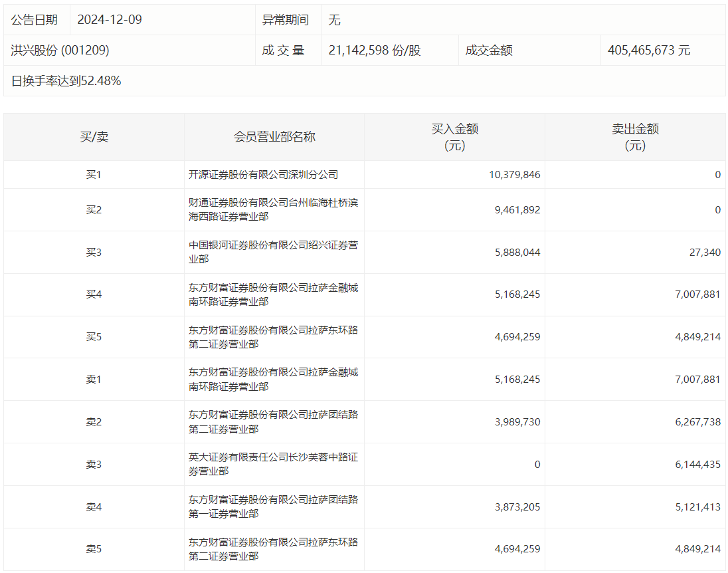This screenshot has width=728, height=573.
Task: Click the 异常期间 value 无
Action: click(334, 20)
